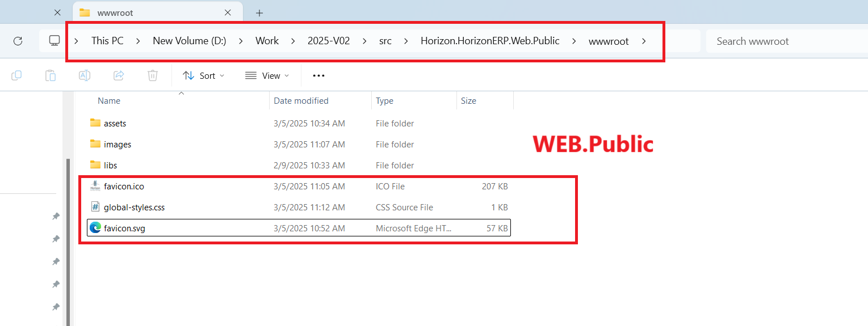
Task: Click the navigation pane vertical scrollbar
Action: (x=68, y=242)
